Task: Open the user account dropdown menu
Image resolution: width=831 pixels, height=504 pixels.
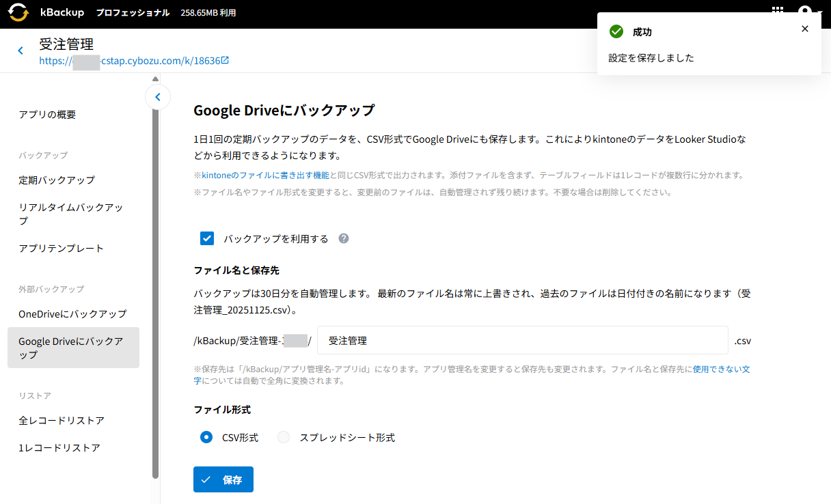Action: [809, 12]
